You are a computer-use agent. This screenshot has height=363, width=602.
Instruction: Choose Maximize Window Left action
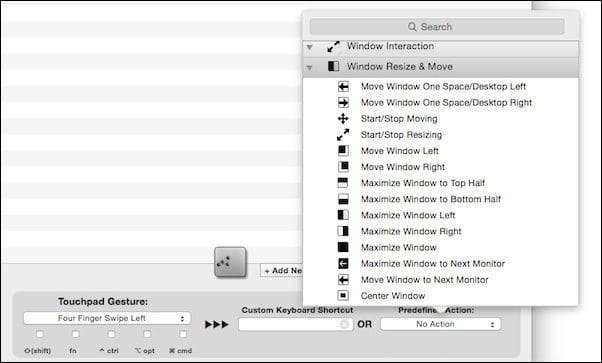pos(408,215)
